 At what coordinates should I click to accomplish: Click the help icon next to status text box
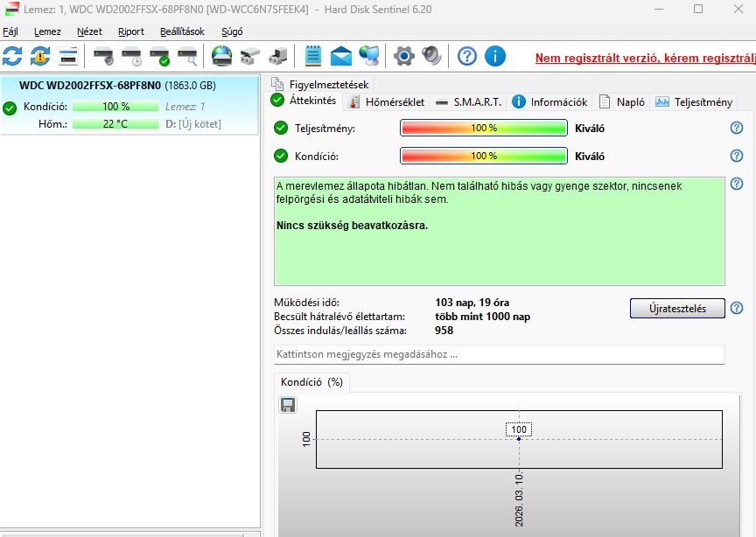[x=736, y=184]
